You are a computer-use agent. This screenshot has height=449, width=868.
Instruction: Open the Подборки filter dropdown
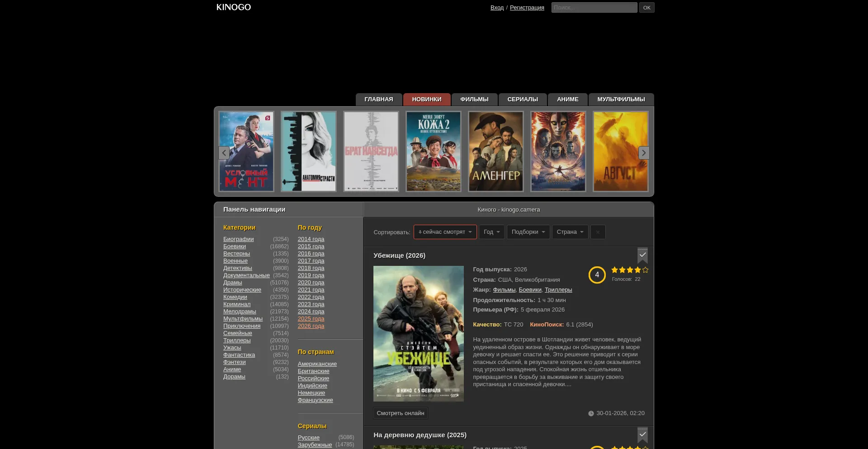tap(528, 232)
